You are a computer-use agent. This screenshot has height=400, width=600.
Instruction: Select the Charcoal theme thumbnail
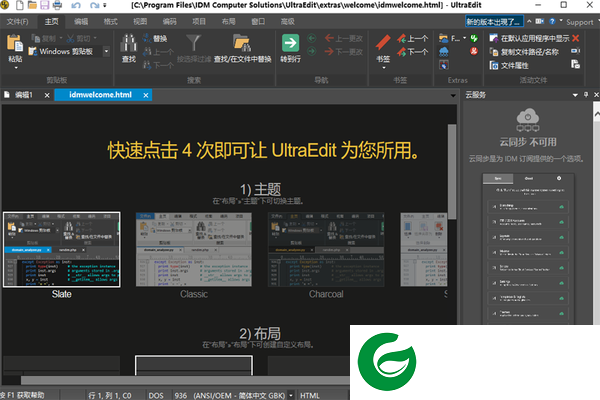pyautogui.click(x=326, y=249)
